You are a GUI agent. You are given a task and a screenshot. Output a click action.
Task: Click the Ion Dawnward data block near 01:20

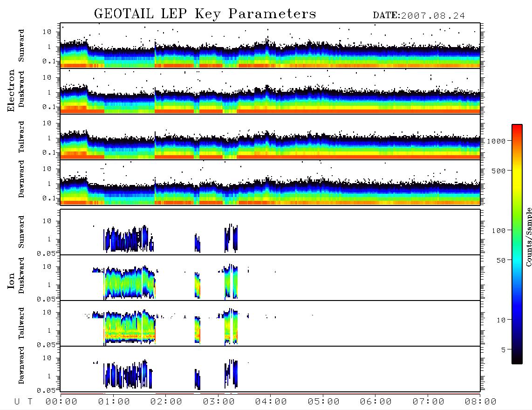128,374
